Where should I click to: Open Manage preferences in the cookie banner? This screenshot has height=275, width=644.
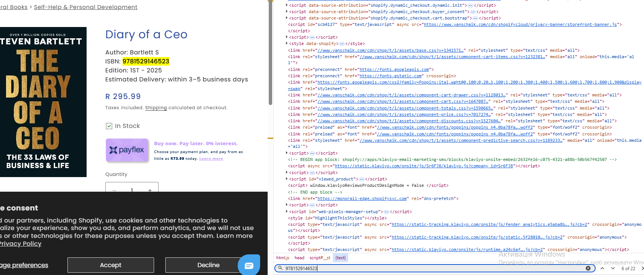tap(24, 265)
